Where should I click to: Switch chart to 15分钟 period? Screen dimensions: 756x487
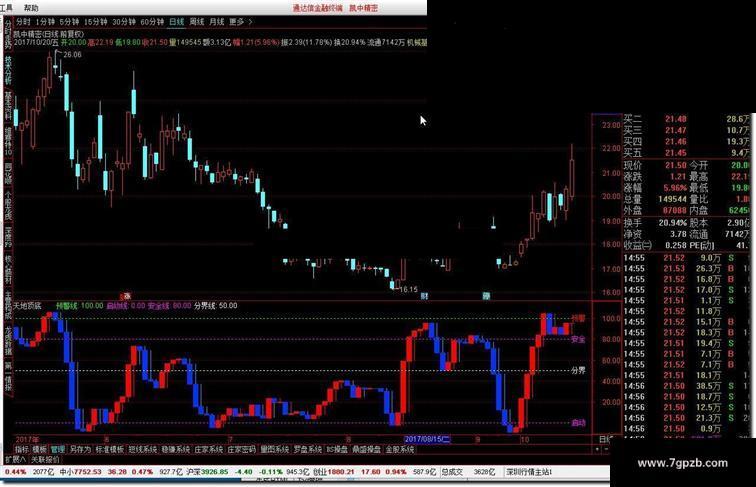point(95,22)
